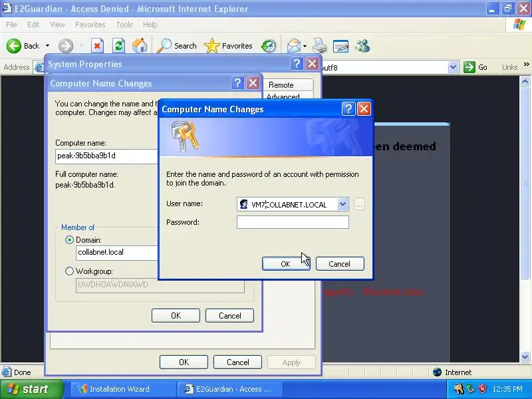Click the Start button
532x399 pixels.
coord(31,389)
